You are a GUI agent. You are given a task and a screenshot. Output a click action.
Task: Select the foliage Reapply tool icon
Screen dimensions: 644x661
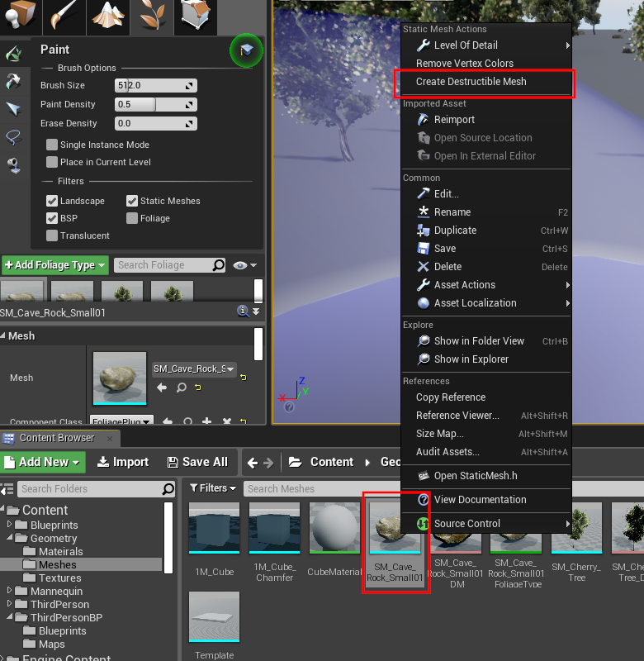tap(13, 81)
